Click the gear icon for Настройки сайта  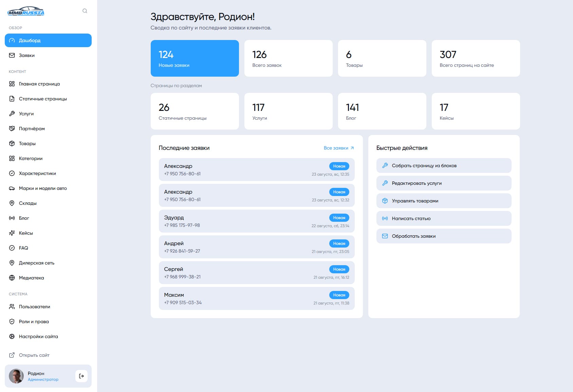pyautogui.click(x=12, y=336)
